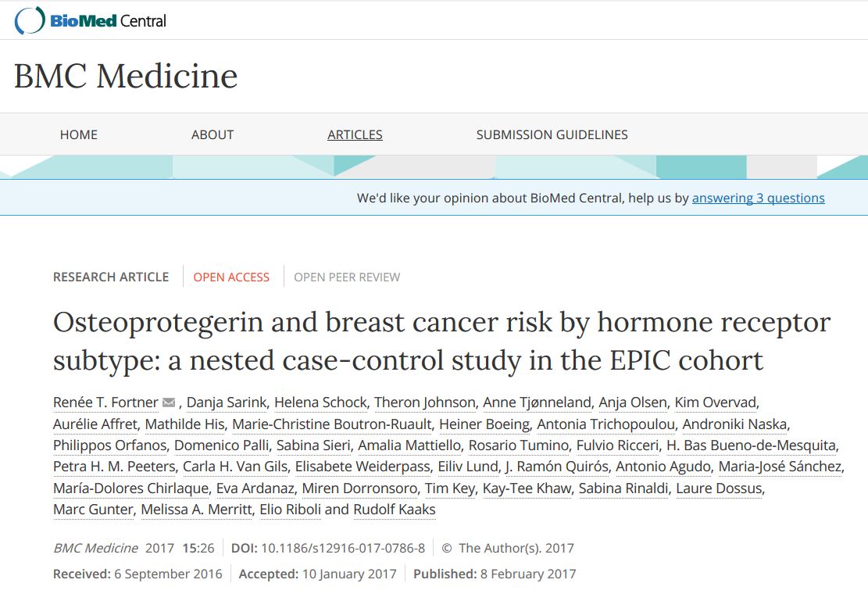Select author Rudolf Kaaks
Image resolution: width=868 pixels, height=601 pixels.
click(x=395, y=510)
